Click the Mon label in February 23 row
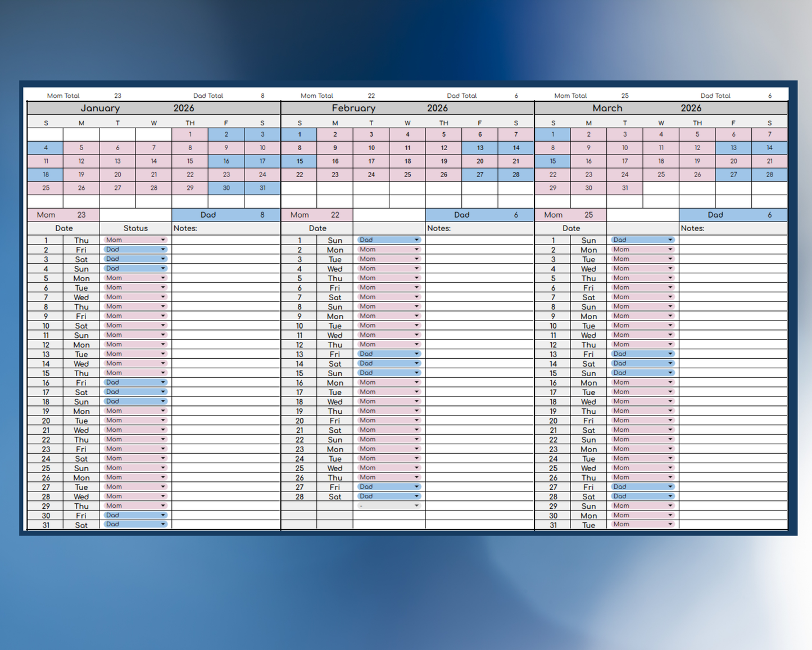This screenshot has width=812, height=650. coord(335,449)
